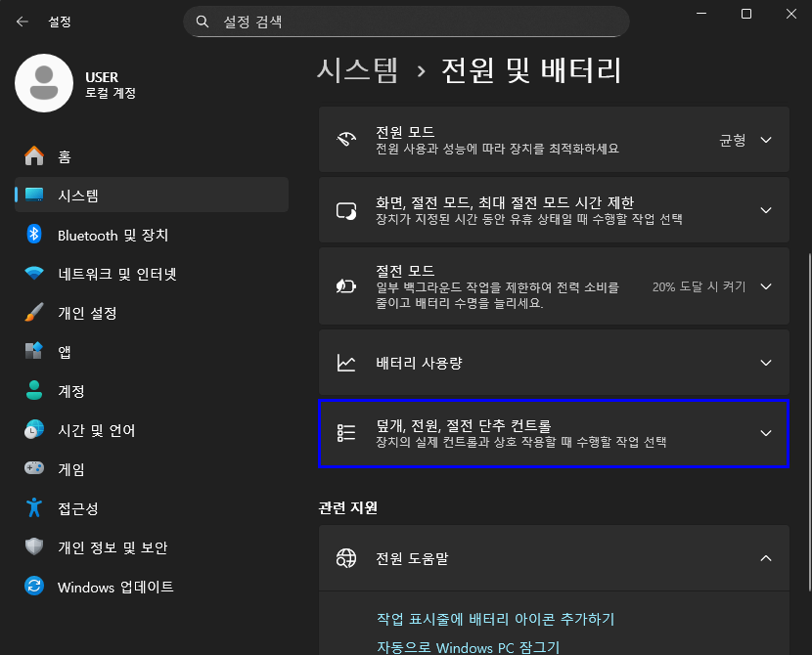Expand 덮개, 전원, 절전 단추 컨트롤 section
Screen dimensions: 812x655
tap(766, 434)
